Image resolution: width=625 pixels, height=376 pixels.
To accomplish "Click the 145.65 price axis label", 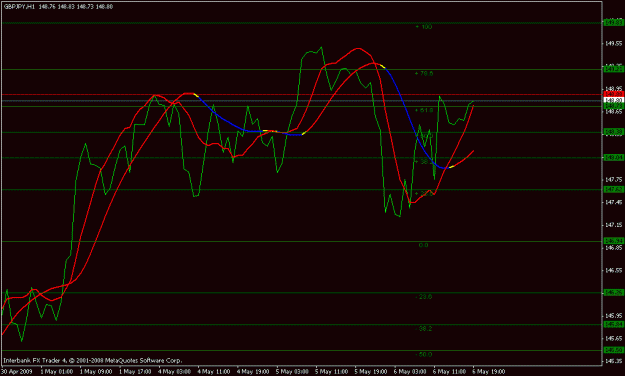I will point(614,339).
